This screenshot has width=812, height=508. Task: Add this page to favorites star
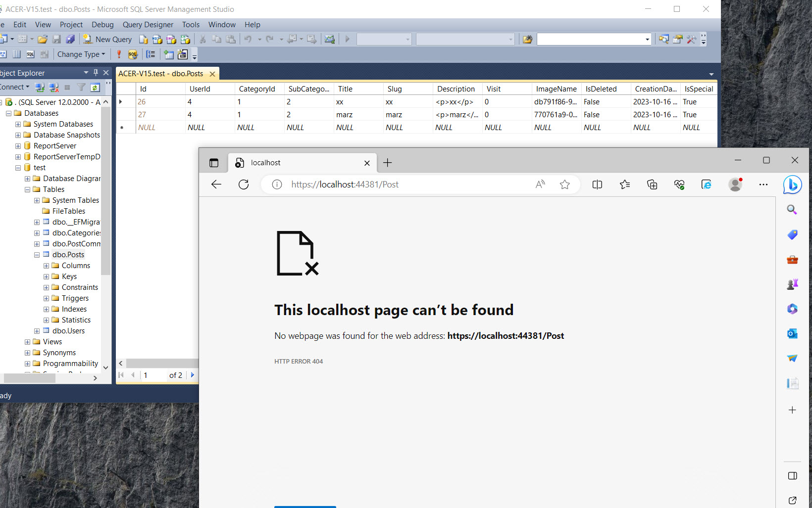coord(564,185)
